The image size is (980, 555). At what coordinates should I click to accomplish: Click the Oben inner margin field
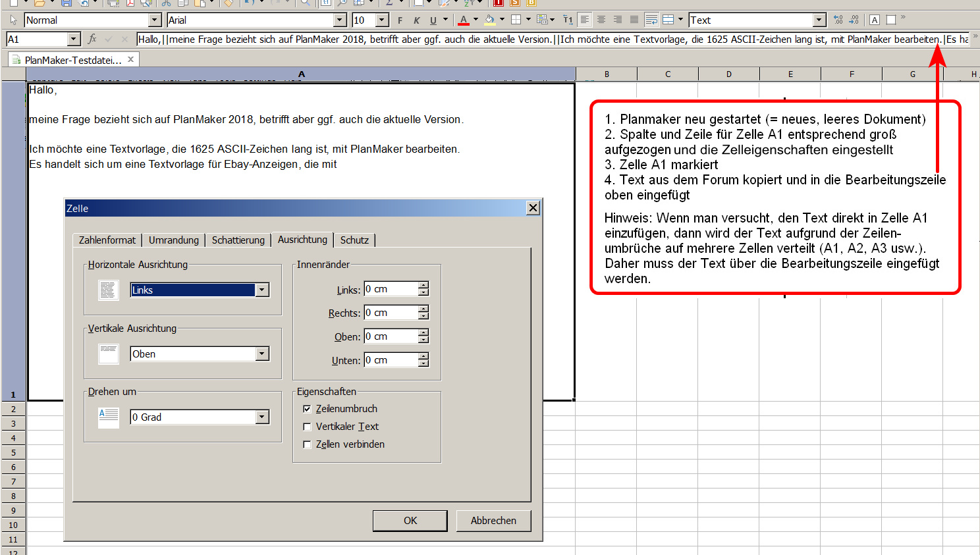pyautogui.click(x=391, y=336)
